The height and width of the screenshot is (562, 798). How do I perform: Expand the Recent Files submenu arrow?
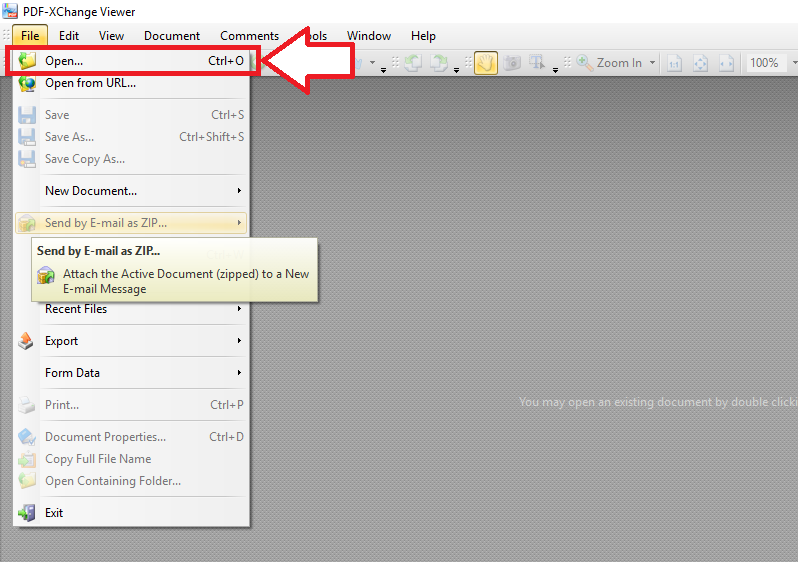pyautogui.click(x=239, y=308)
